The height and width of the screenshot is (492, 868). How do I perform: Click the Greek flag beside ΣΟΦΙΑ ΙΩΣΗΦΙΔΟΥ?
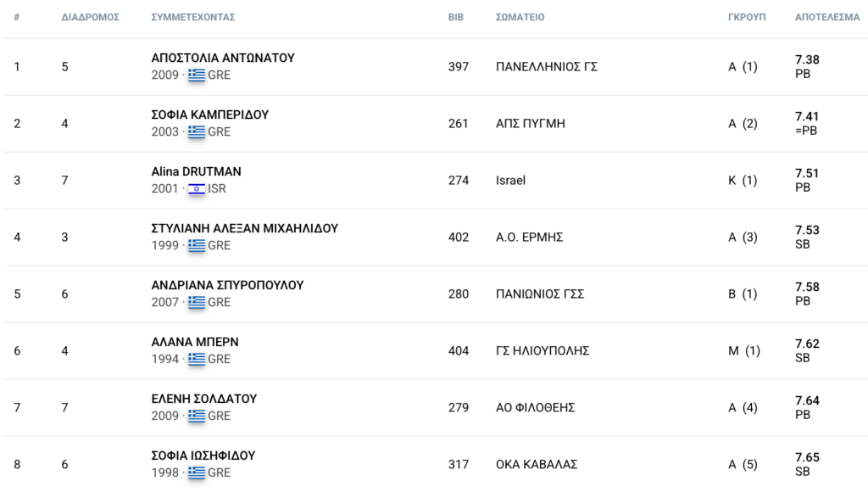tap(197, 472)
